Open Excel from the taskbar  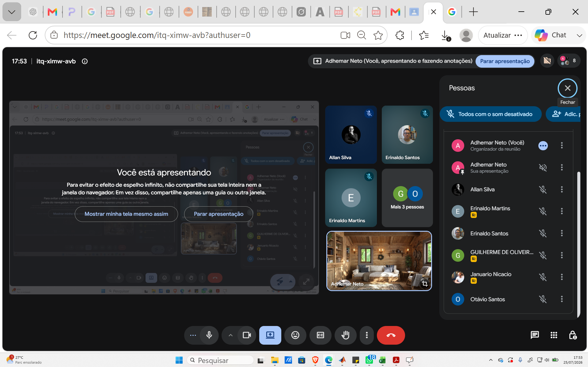coord(382,360)
